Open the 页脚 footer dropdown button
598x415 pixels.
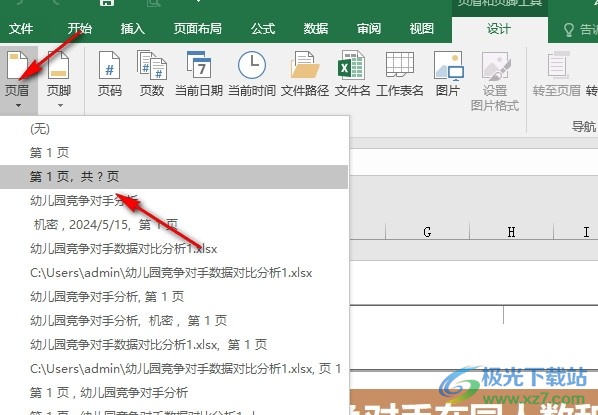[x=59, y=80]
